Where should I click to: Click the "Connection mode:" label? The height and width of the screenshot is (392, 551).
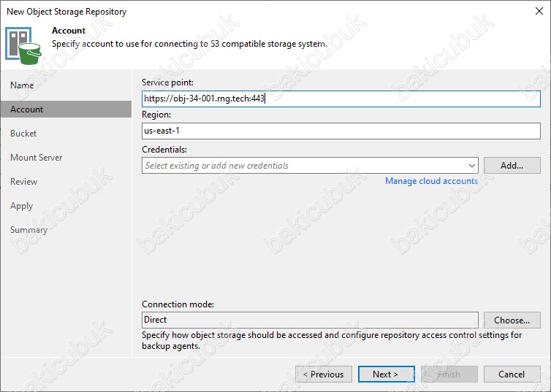click(178, 304)
